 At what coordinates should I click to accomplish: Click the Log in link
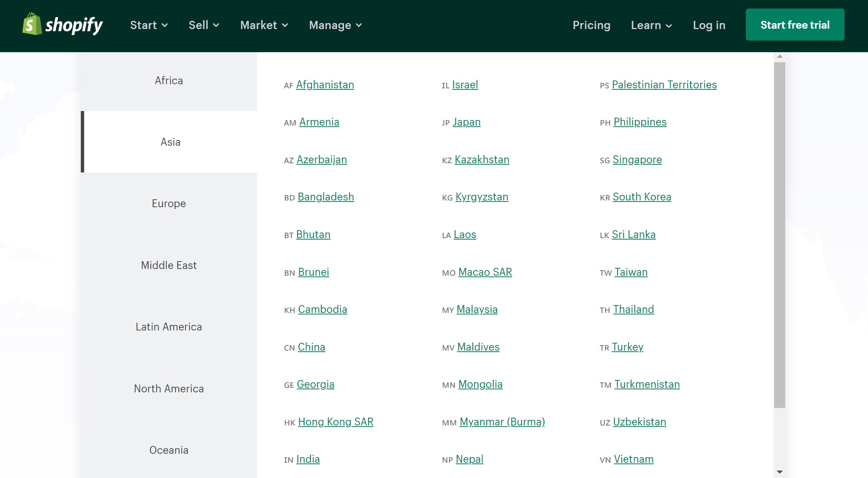709,25
